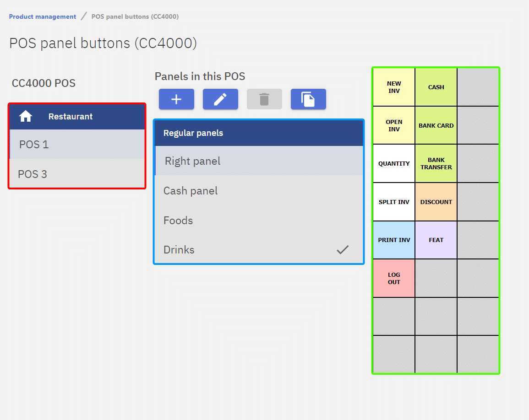This screenshot has width=529, height=420.
Task: Click the pencil edit panel icon
Action: click(x=220, y=99)
